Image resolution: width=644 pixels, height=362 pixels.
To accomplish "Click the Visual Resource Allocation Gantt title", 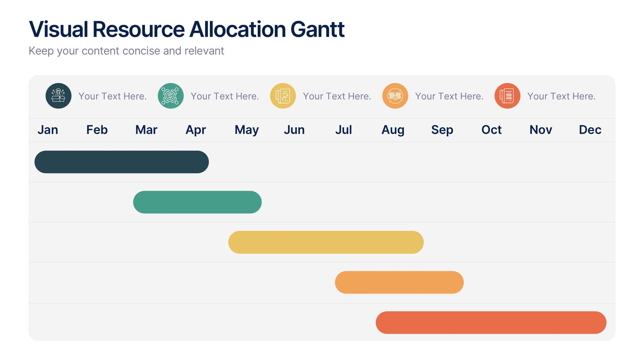I will pos(186,29).
